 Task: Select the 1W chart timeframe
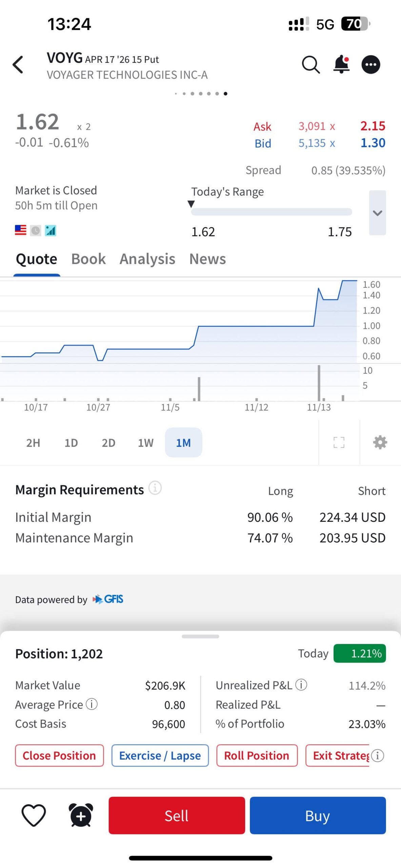point(146,442)
